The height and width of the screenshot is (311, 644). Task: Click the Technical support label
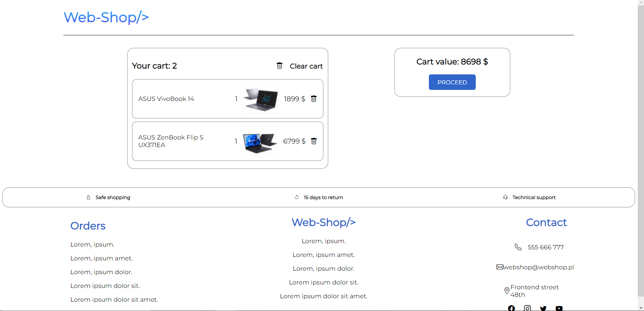(534, 197)
